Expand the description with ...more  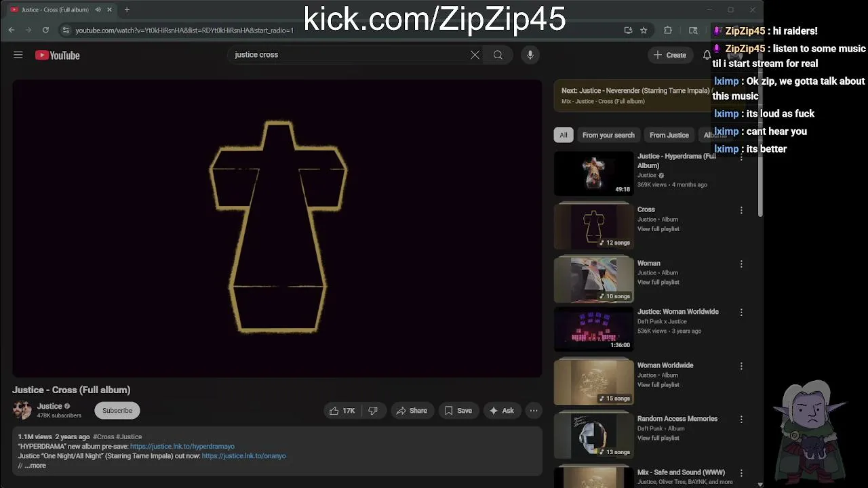(35, 466)
